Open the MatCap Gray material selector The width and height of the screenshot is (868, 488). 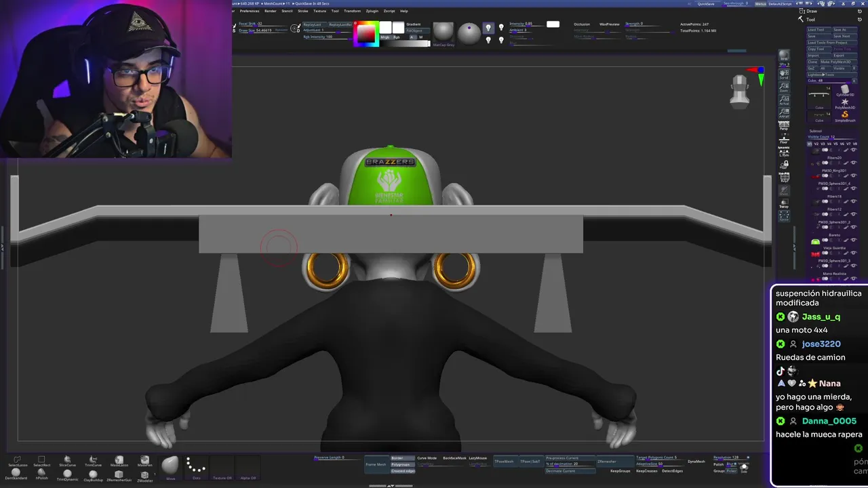click(443, 34)
